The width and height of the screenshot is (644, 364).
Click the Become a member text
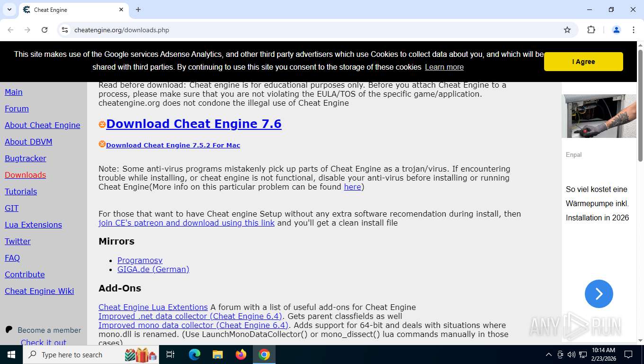(x=49, y=330)
